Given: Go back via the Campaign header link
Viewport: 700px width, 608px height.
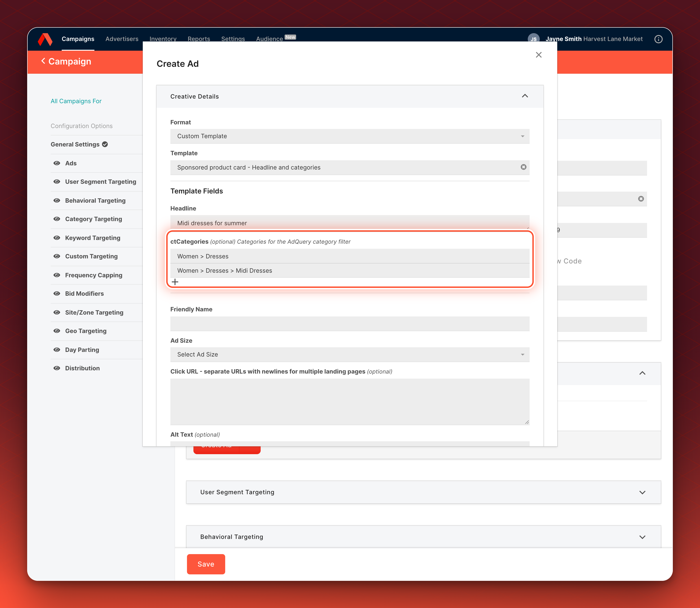Looking at the screenshot, I should tap(70, 61).
